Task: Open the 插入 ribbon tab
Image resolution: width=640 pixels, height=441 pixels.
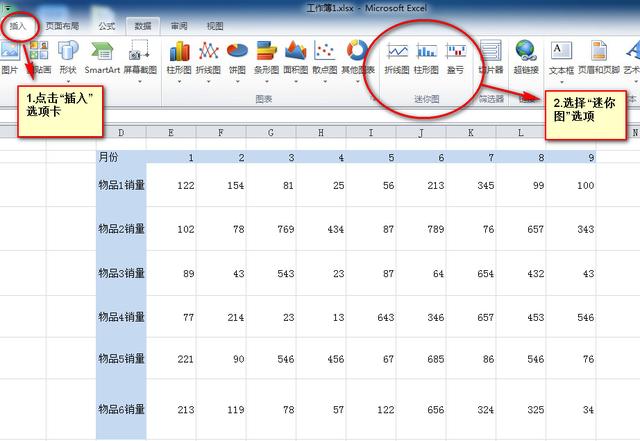Action: point(18,26)
